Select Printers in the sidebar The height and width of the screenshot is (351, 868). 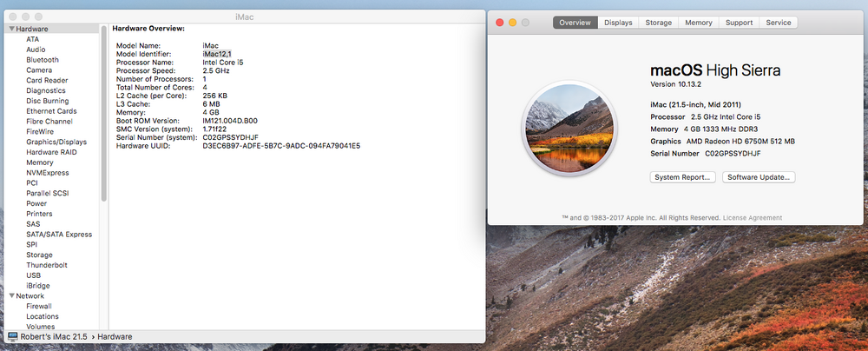(39, 214)
